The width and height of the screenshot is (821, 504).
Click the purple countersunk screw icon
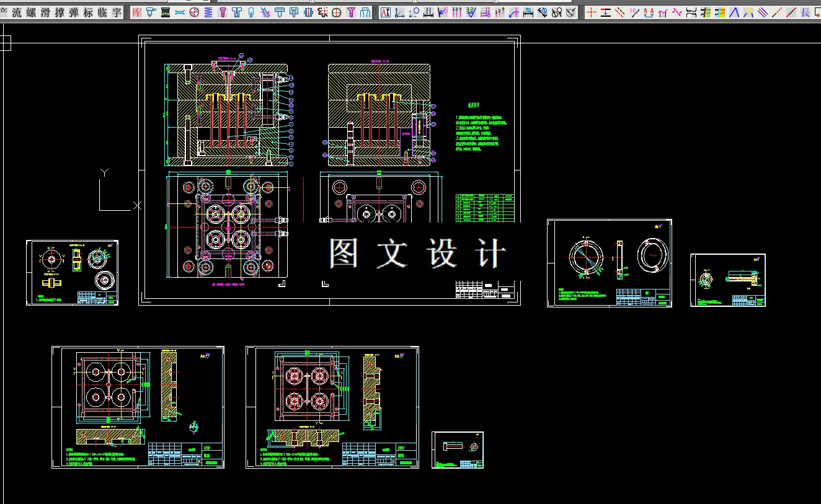(351, 12)
